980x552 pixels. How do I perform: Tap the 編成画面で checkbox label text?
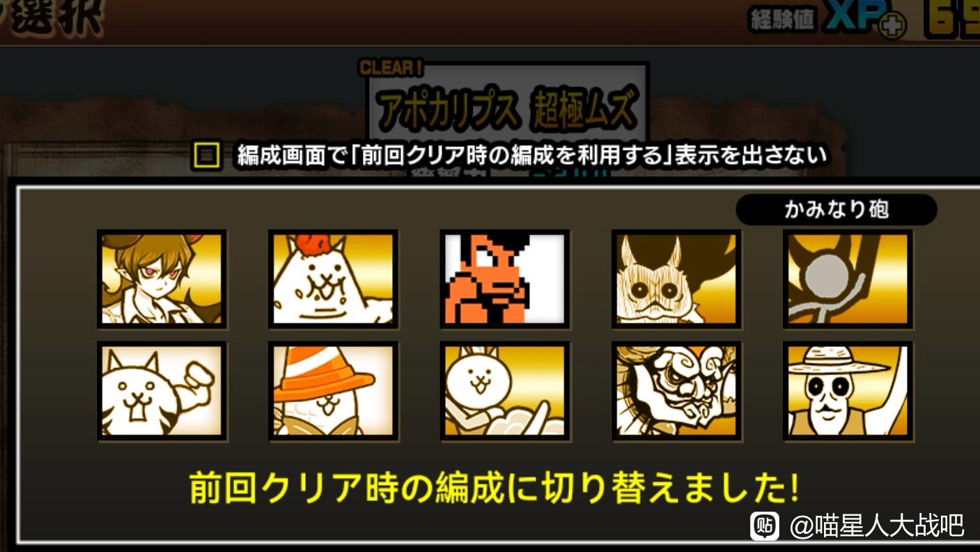coord(532,155)
